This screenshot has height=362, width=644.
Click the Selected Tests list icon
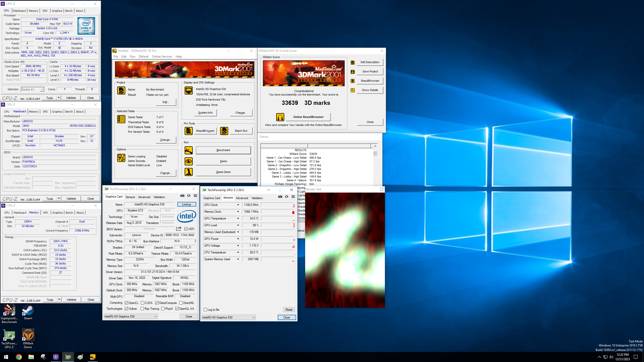click(121, 119)
